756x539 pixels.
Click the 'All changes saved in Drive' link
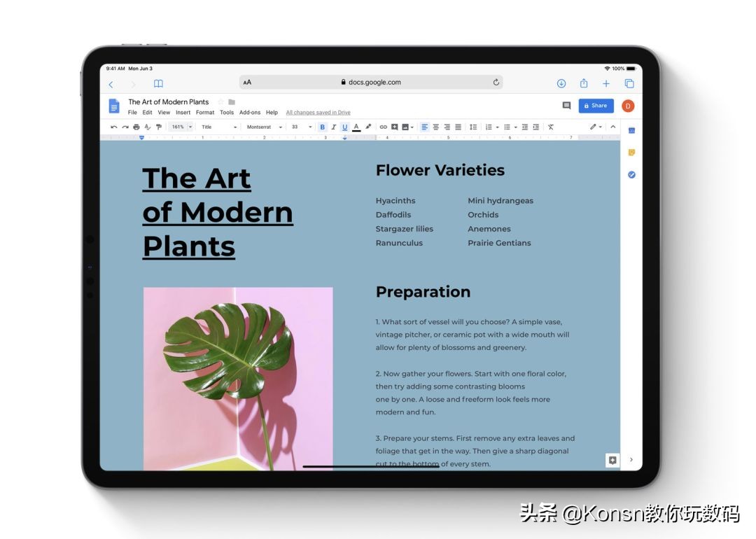(x=318, y=113)
